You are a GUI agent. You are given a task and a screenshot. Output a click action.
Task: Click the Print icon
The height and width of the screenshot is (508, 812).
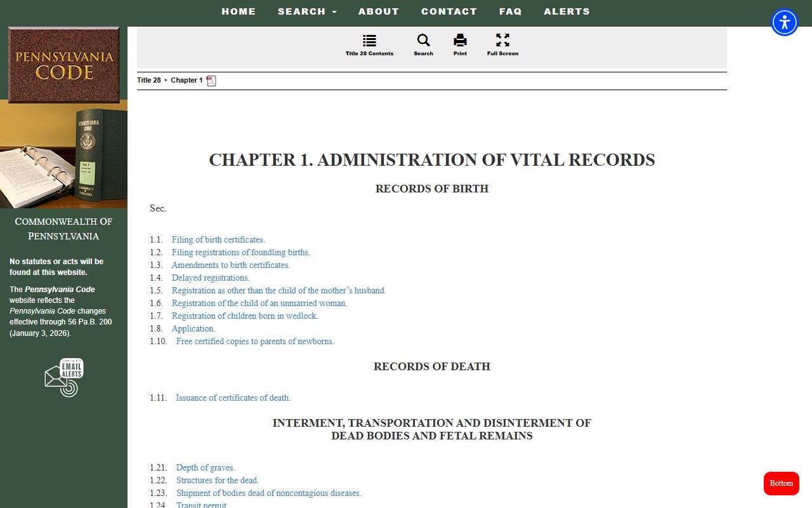coord(460,41)
